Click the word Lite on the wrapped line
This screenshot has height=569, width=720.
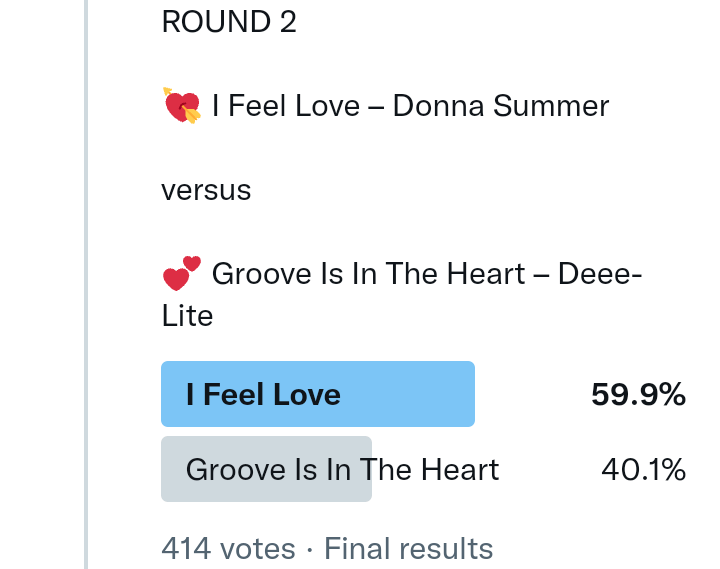tap(187, 316)
